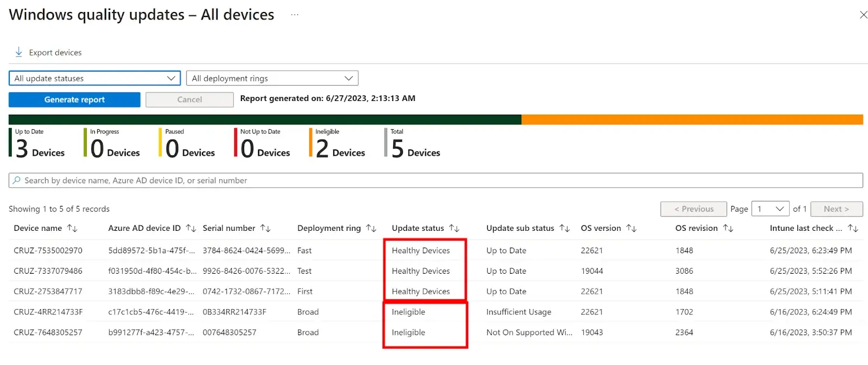
Task: Click the Export devices download icon
Action: (x=18, y=52)
